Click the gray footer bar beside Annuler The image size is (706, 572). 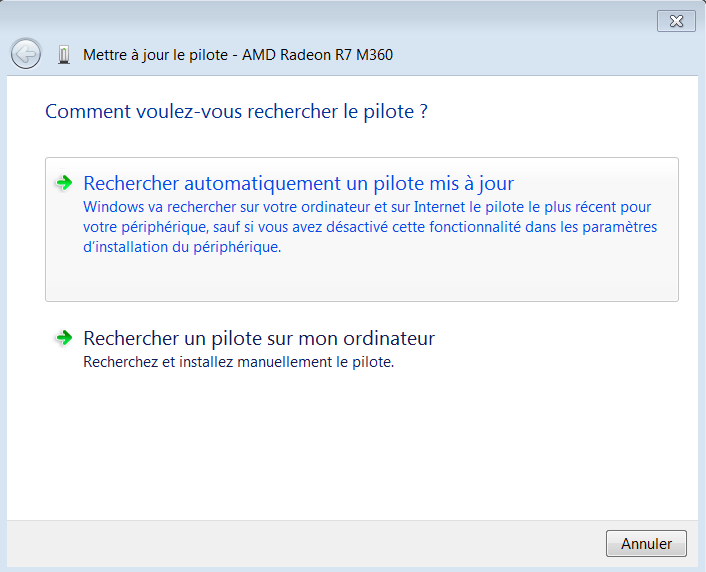306,544
